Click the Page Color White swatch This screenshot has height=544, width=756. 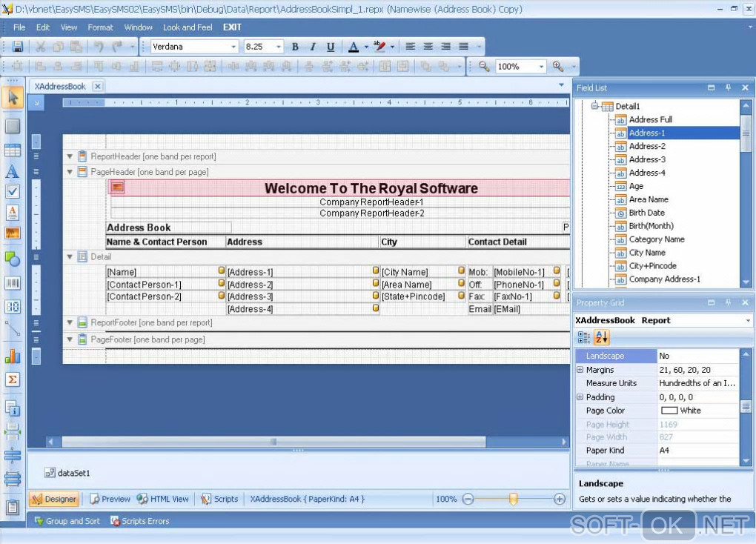click(669, 411)
